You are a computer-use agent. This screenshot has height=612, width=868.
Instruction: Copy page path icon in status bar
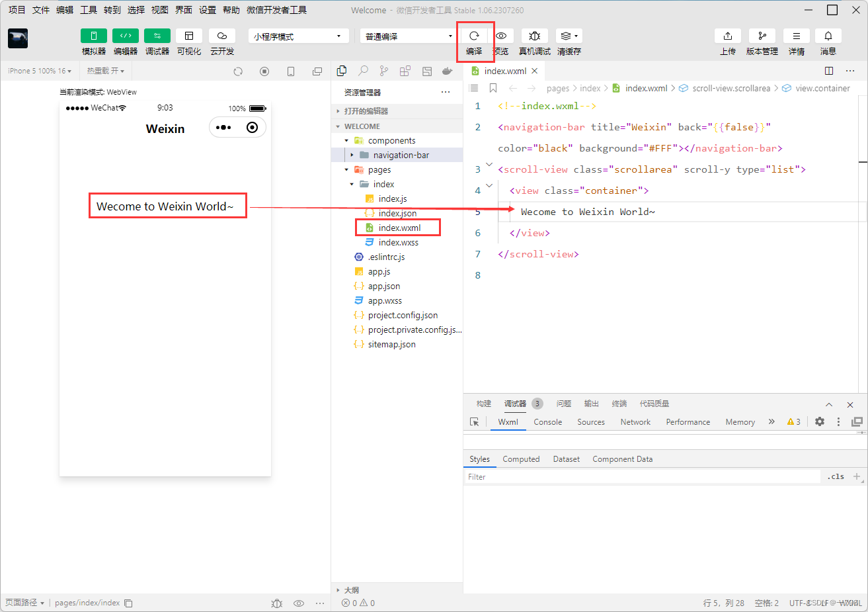click(x=129, y=603)
